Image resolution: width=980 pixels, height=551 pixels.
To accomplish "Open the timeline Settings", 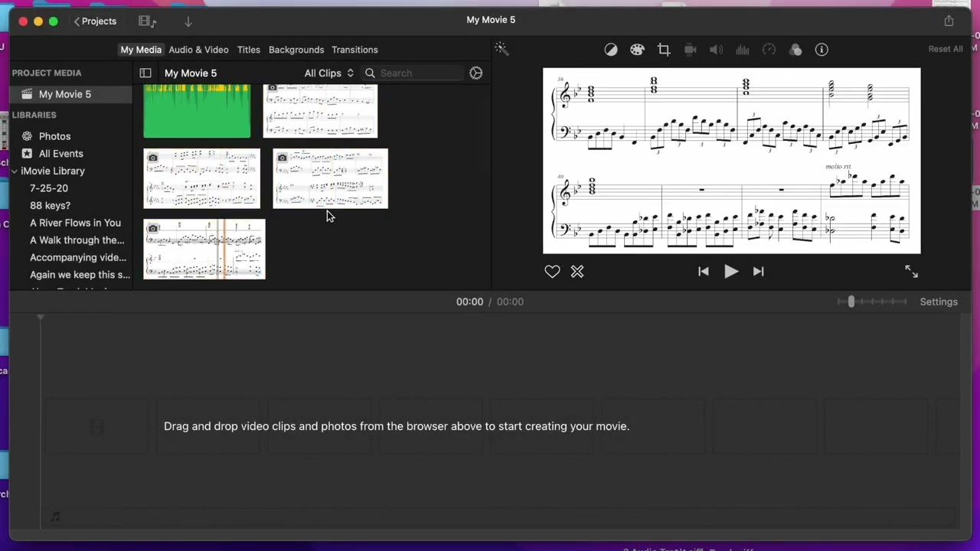I will pos(939,302).
